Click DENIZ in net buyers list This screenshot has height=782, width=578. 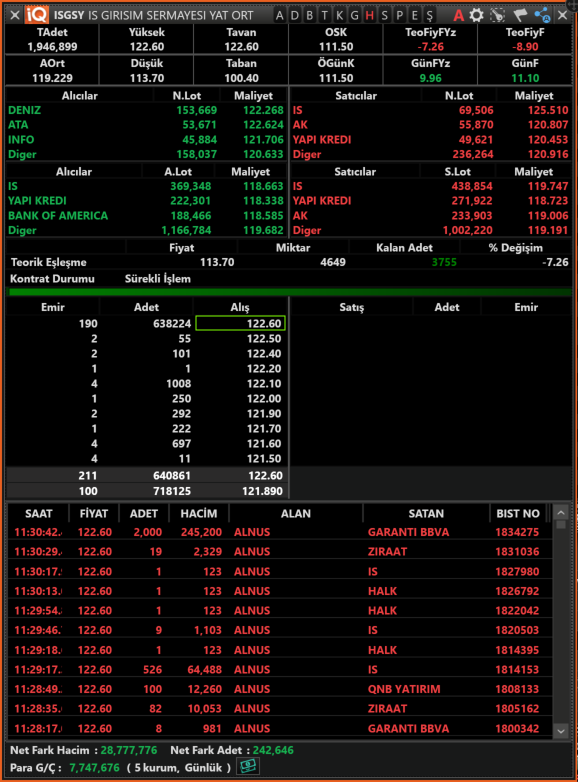(x=24, y=110)
